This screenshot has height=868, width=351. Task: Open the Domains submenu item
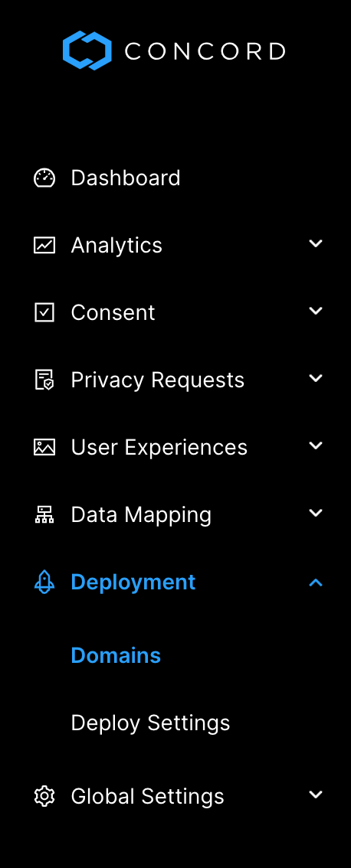pos(116,655)
